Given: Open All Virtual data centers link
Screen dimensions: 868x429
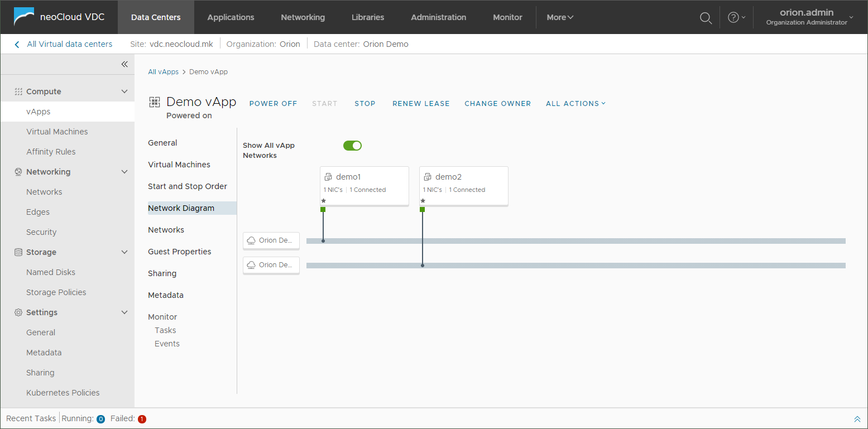Looking at the screenshot, I should click(70, 44).
